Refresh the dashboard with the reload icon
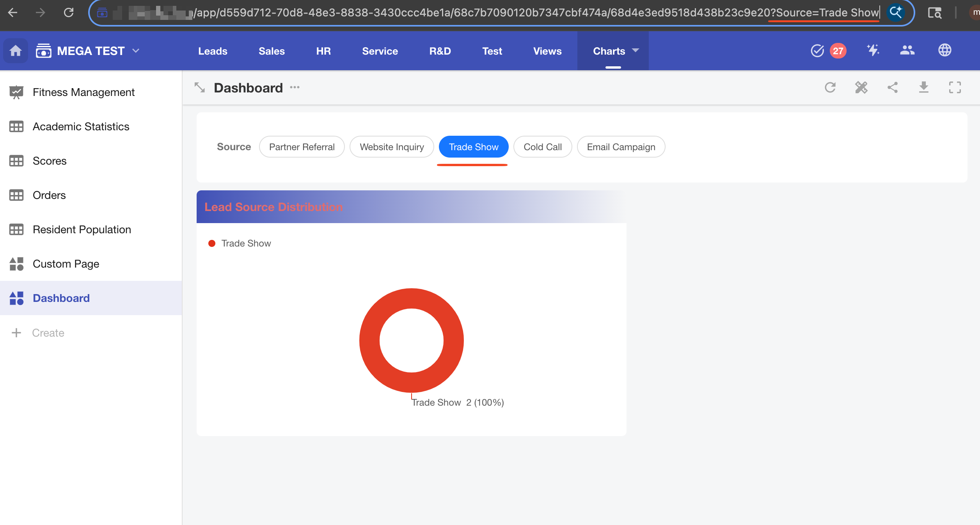This screenshot has width=980, height=525. (x=830, y=87)
